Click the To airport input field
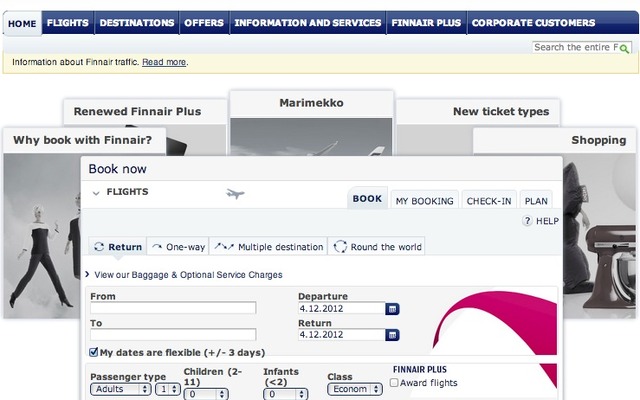Screen dimensions: 640x400 [173, 334]
